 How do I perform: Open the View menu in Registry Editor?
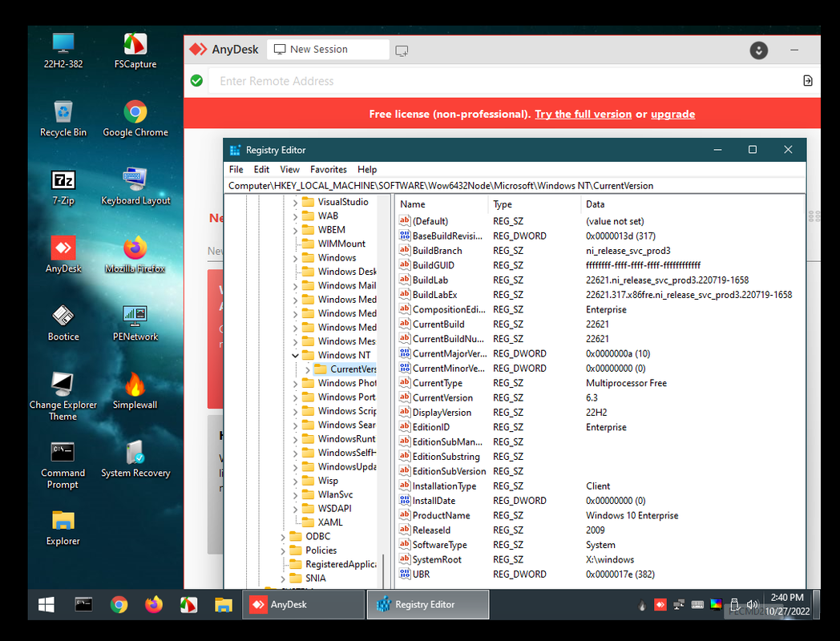coord(289,169)
